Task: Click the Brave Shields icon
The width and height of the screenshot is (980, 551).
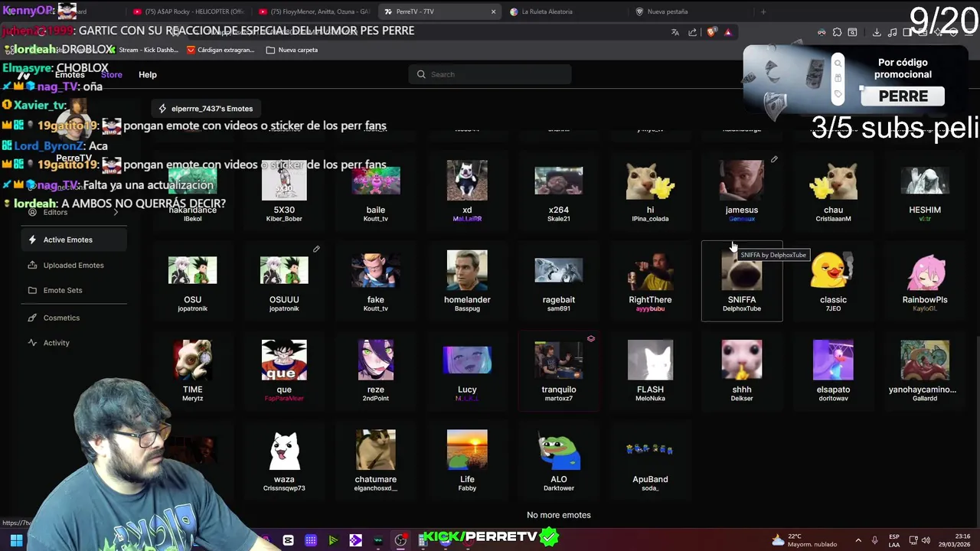Action: tap(711, 32)
